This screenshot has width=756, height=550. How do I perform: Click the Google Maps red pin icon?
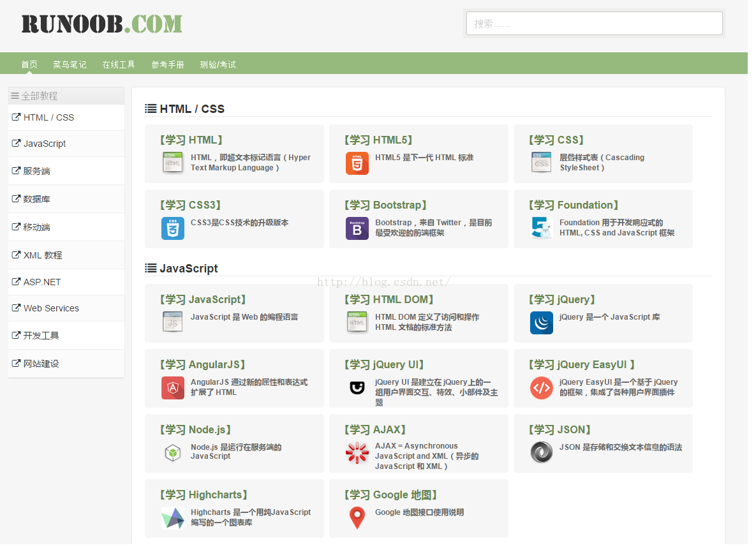360,523
